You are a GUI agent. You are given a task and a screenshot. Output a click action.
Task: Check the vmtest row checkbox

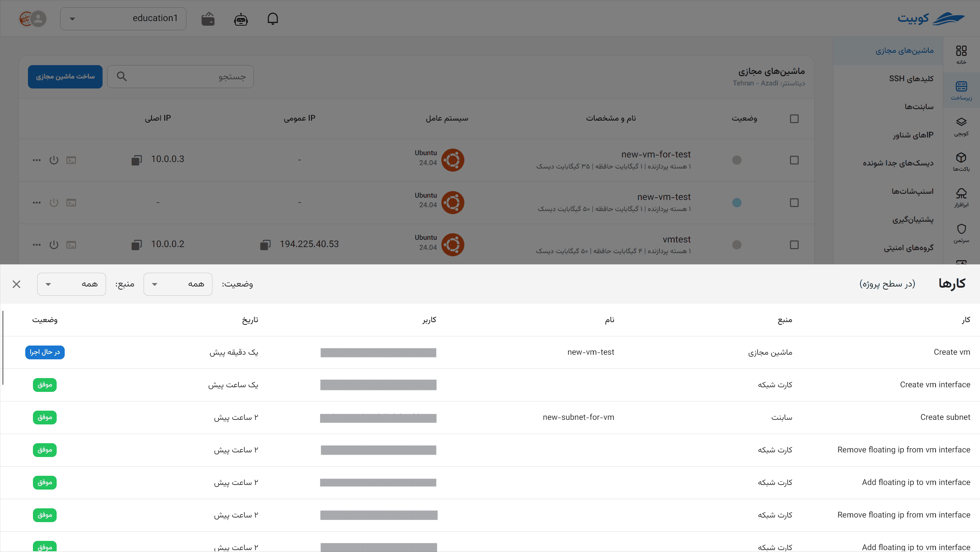coord(794,244)
